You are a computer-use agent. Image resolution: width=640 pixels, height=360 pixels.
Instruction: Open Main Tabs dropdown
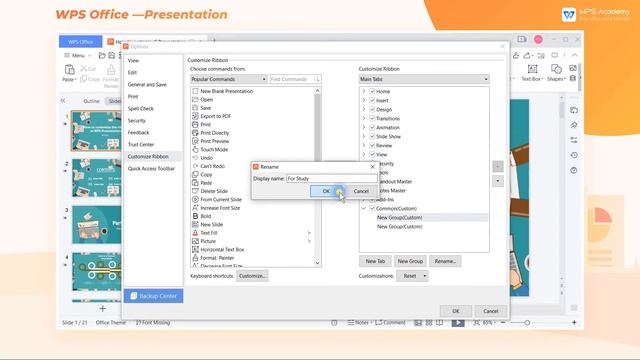(424, 79)
